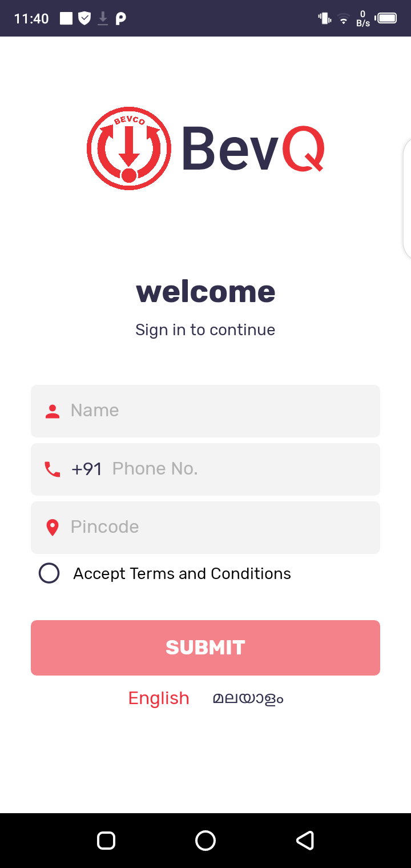Open recent apps with square icon
This screenshot has height=868, width=411.
(x=106, y=841)
